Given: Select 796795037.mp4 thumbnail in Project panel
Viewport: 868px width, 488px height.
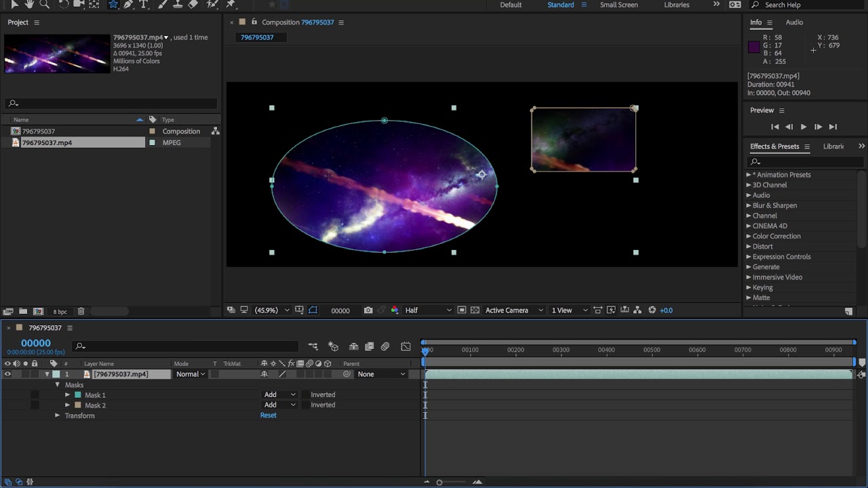Looking at the screenshot, I should point(57,54).
